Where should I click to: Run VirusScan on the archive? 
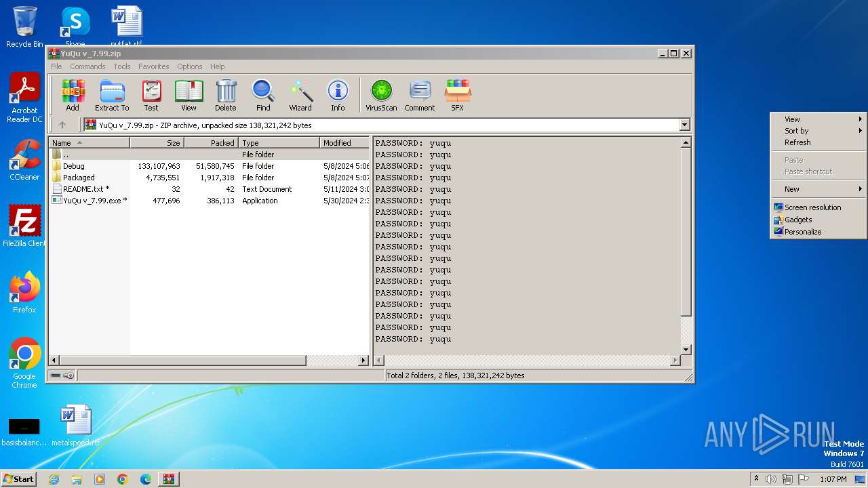[381, 95]
